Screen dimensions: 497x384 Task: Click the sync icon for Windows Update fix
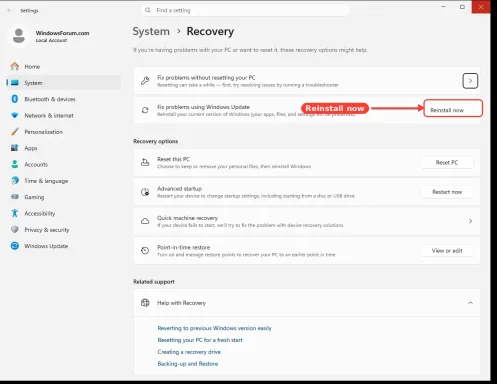point(145,110)
